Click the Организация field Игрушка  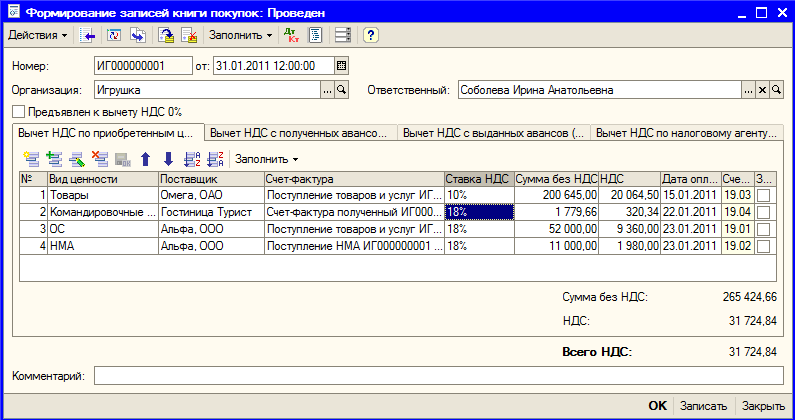click(x=207, y=90)
